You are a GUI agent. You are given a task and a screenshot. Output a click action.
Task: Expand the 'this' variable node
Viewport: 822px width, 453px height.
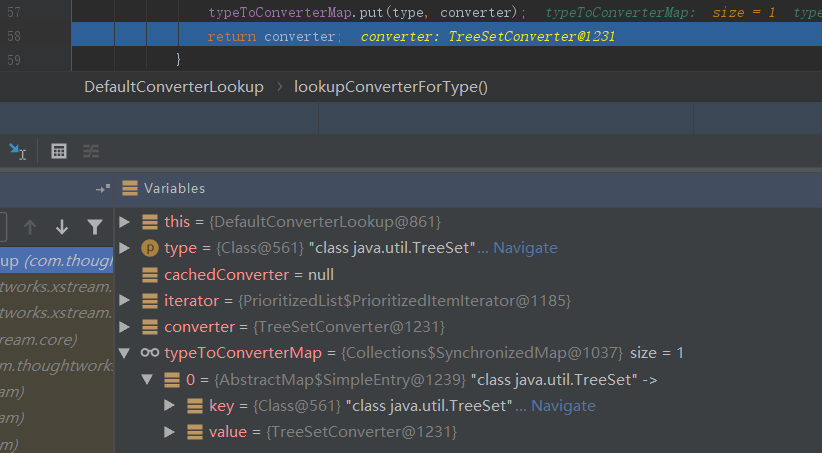(x=125, y=221)
